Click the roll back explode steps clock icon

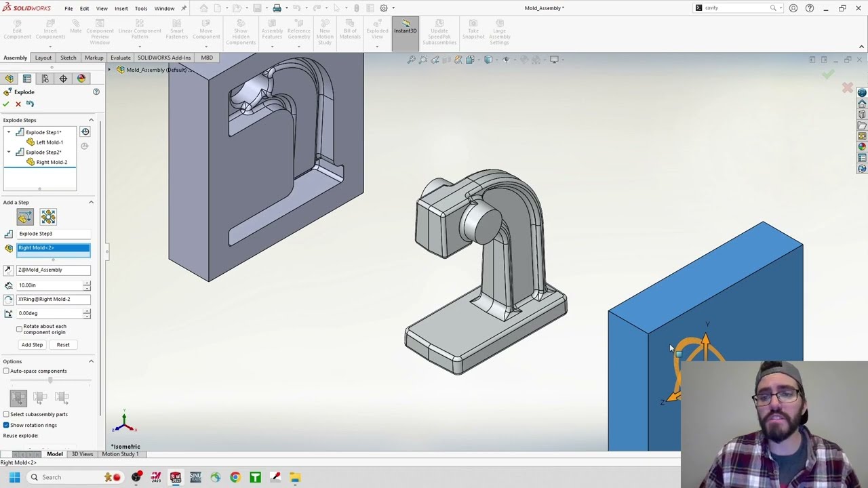85,132
